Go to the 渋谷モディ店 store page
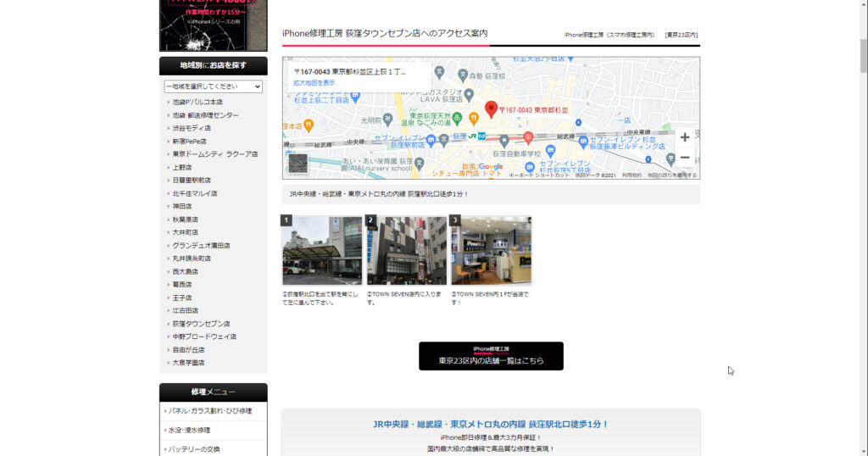Viewport: 868px width, 456px height. click(192, 128)
